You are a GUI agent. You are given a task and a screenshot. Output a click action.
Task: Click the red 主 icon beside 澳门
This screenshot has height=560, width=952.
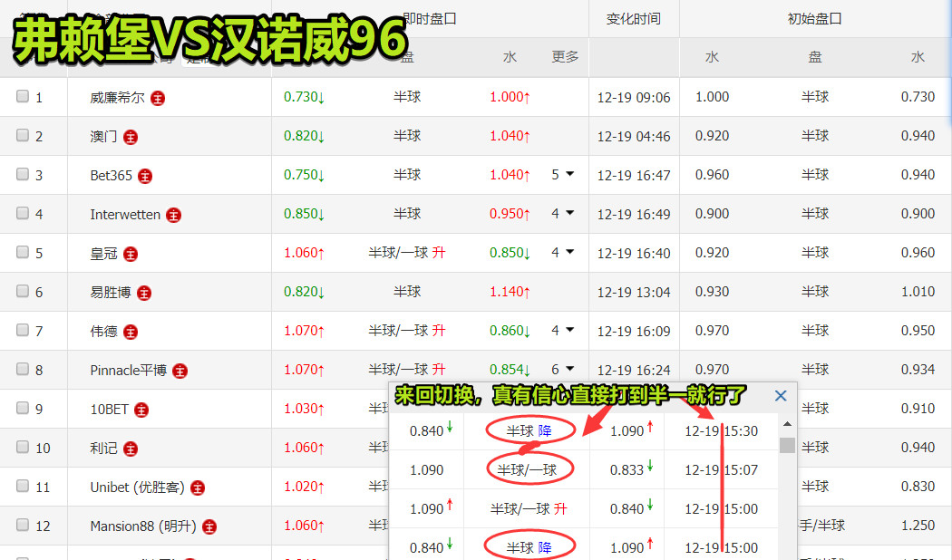coord(131,137)
